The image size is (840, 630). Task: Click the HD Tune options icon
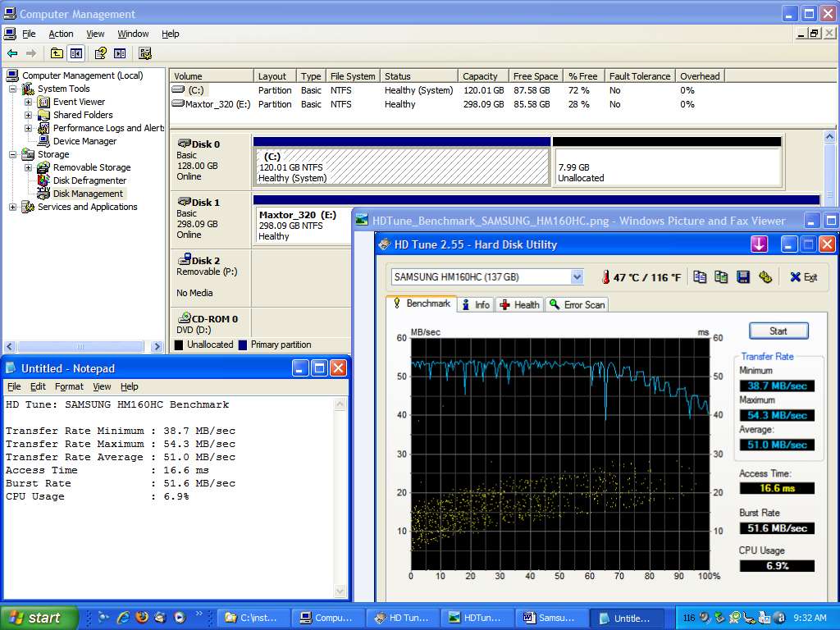[765, 276]
